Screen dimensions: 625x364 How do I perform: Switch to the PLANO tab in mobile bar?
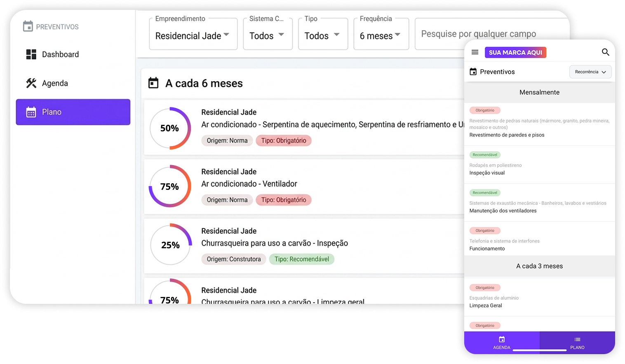pos(577,343)
